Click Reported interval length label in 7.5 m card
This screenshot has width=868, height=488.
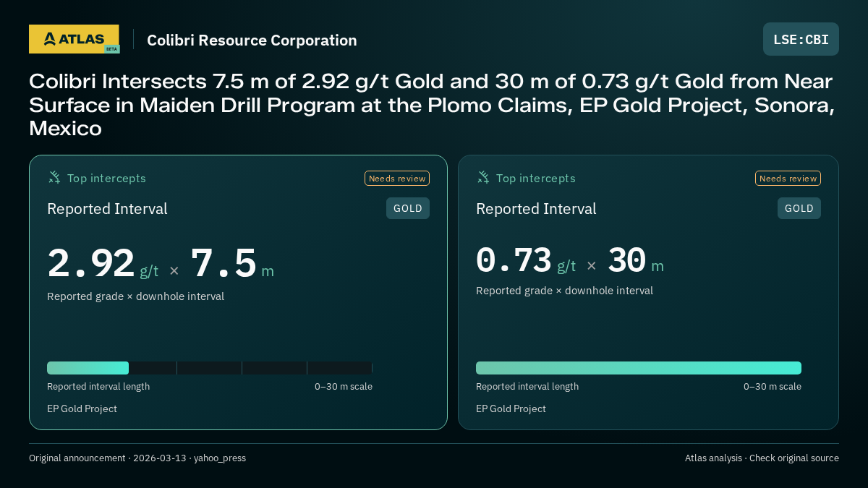[98, 387]
